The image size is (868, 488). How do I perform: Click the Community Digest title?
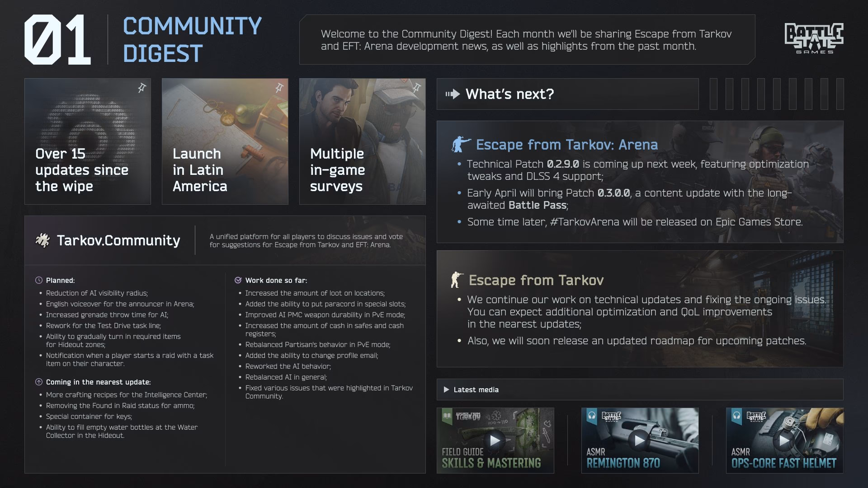point(192,40)
